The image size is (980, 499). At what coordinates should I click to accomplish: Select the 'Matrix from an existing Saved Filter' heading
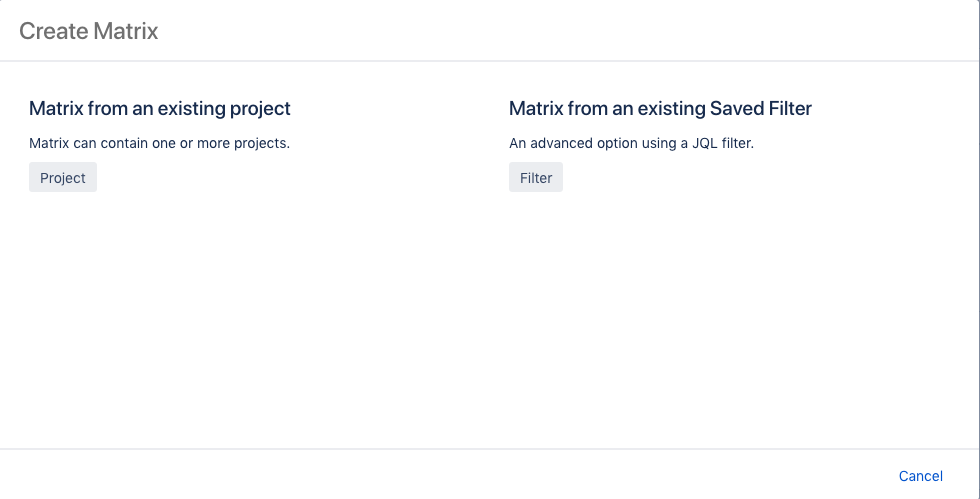pyautogui.click(x=658, y=108)
